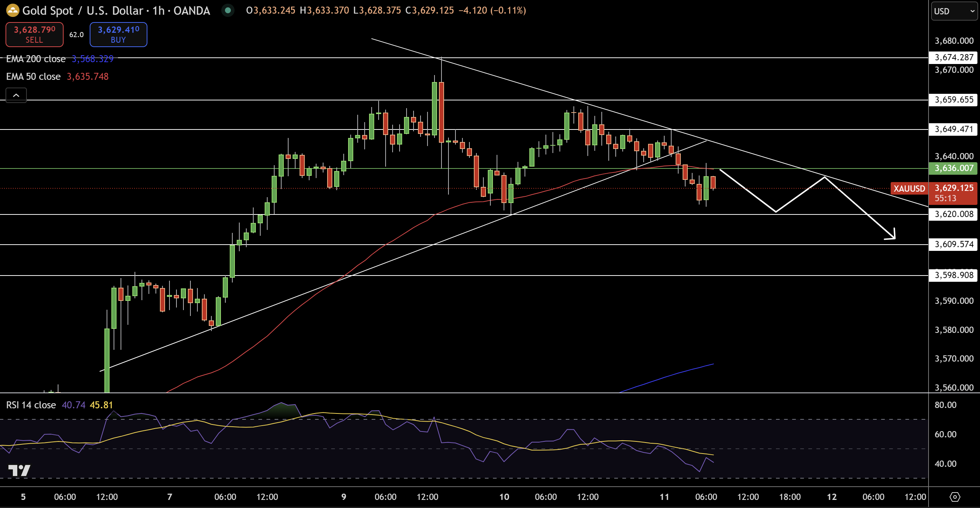Click the 55:13 countdown timer

pos(945,198)
